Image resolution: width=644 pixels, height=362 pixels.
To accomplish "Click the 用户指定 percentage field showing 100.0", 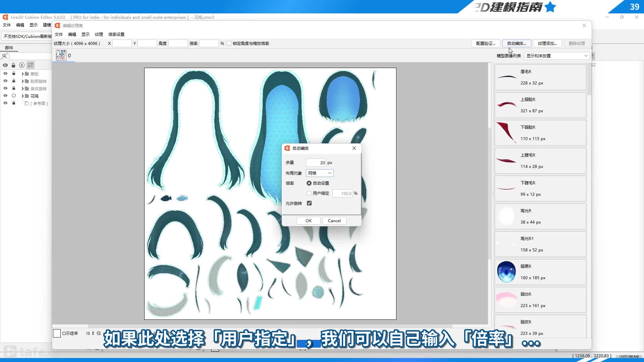I will point(342,193).
